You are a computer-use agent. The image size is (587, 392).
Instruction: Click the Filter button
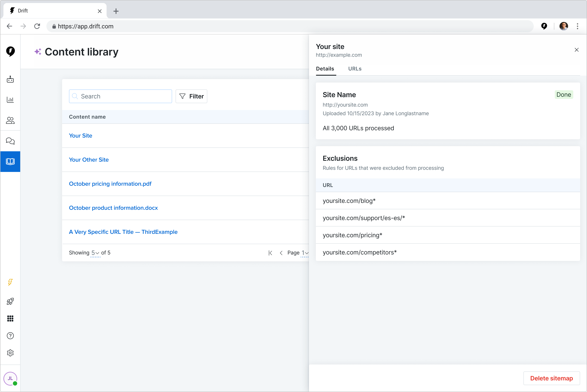tap(191, 96)
